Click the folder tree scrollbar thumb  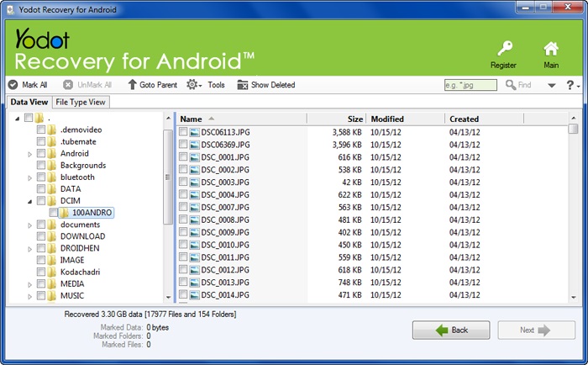[168, 177]
